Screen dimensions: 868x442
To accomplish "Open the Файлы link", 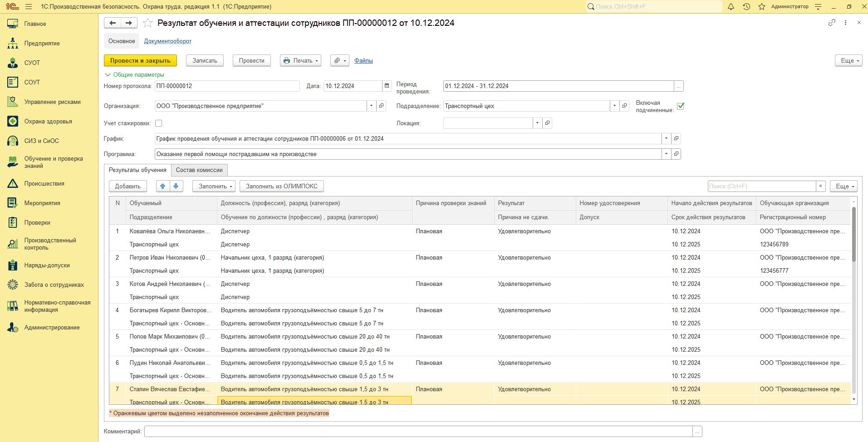I will (x=363, y=60).
